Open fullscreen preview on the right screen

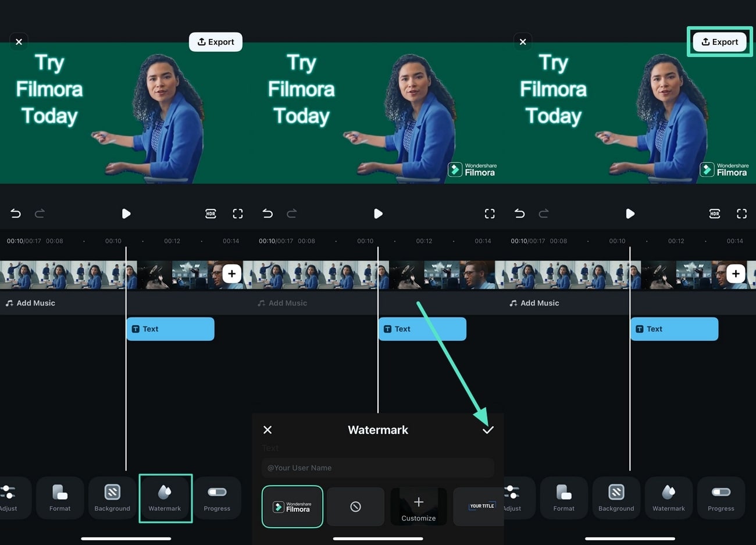(742, 213)
